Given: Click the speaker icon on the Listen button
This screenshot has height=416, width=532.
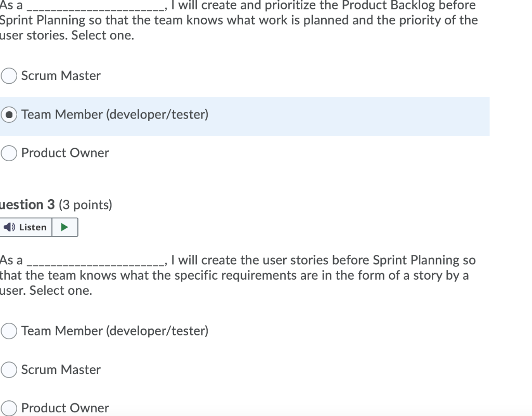Looking at the screenshot, I should pyautogui.click(x=9, y=227).
